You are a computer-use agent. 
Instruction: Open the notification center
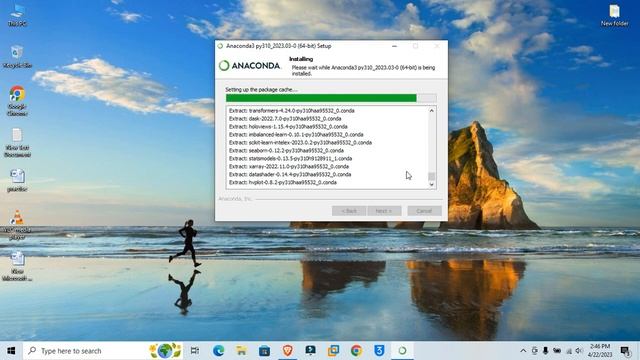click(x=625, y=351)
